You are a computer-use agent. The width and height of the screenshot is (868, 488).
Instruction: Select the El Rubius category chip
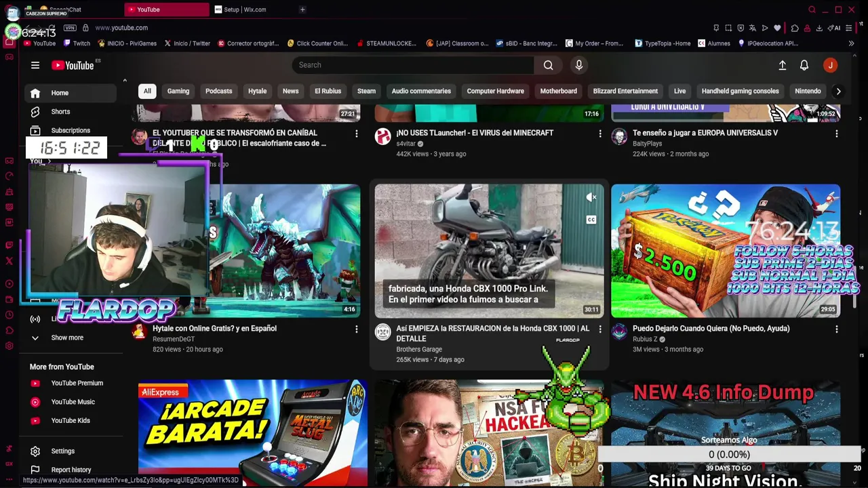tap(328, 91)
